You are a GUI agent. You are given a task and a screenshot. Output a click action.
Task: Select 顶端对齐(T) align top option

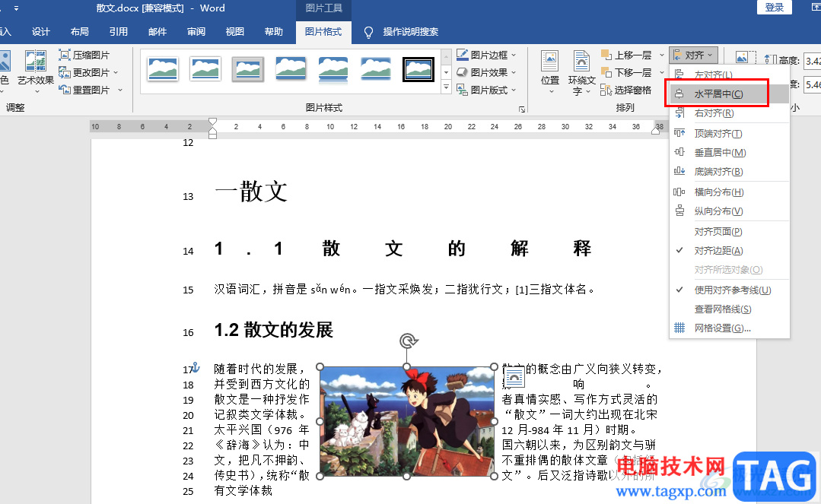pos(729,134)
